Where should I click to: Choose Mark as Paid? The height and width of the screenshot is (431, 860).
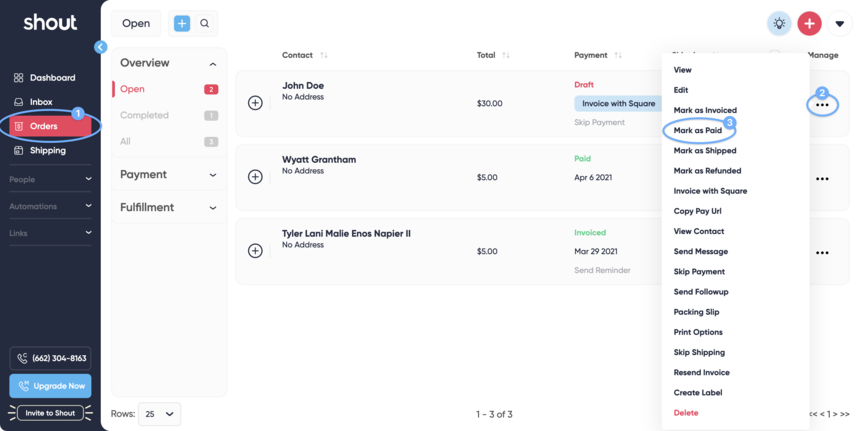(698, 131)
